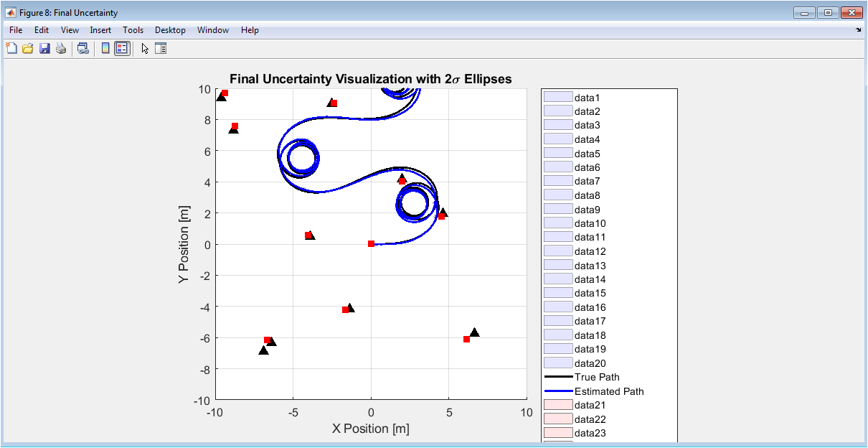The image size is (868, 448).
Task: Select the data12 legend label
Action: 590,251
